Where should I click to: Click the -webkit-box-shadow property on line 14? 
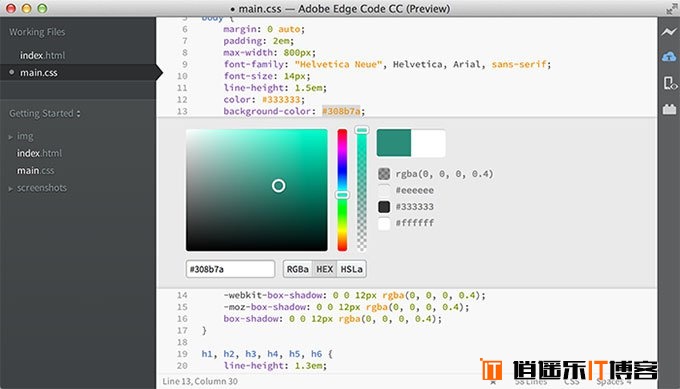click(x=273, y=295)
